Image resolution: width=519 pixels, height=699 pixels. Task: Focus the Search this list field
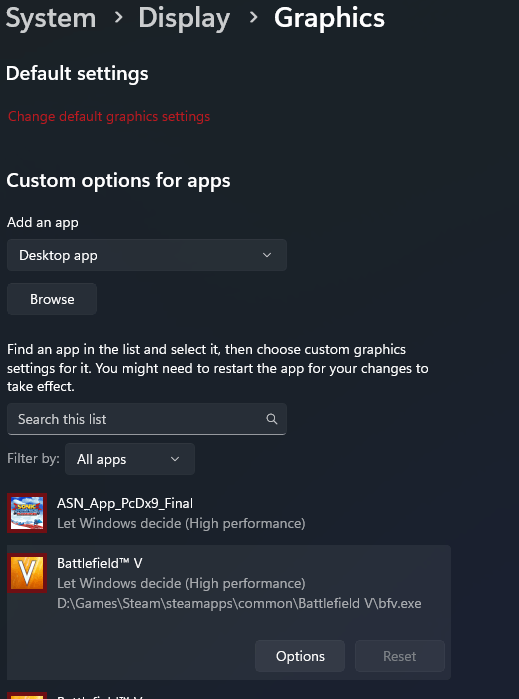[x=147, y=419]
